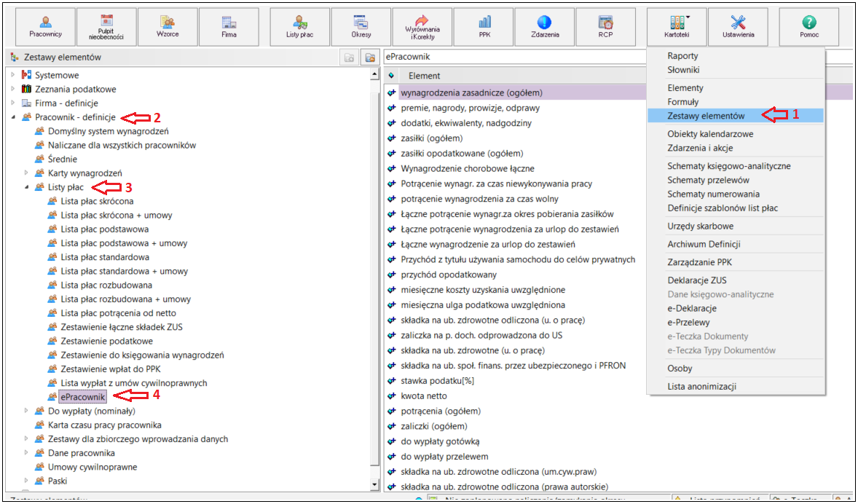Click the Element column header
The image size is (858, 504).
424,76
